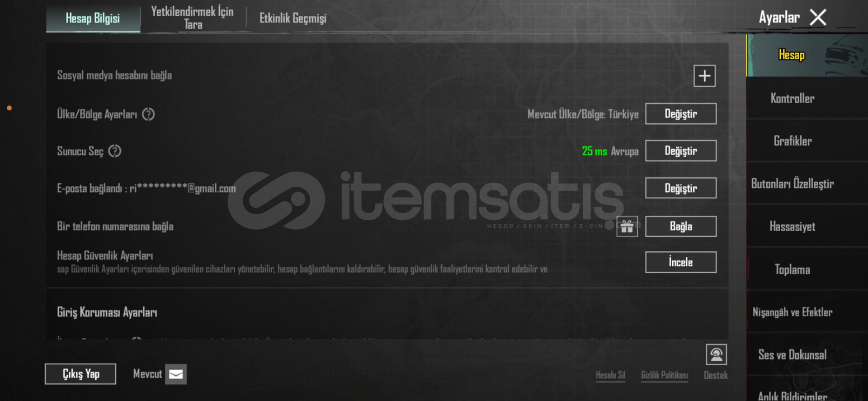
Task: Change the Türkiye country/region with Değiştir
Action: click(681, 113)
